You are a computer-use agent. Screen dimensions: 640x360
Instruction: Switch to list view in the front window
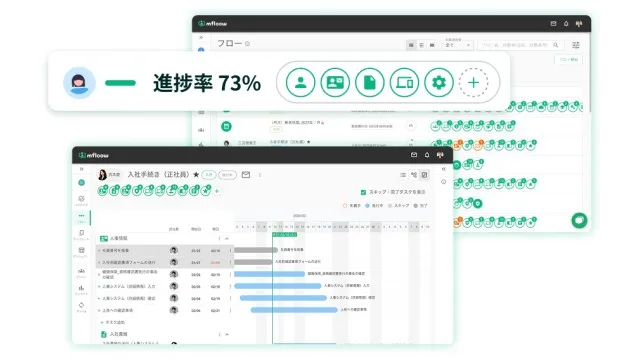coord(403,175)
